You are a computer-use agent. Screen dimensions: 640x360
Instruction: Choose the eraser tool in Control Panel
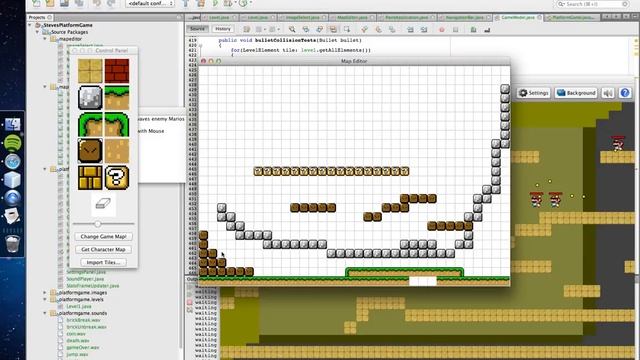pyautogui.click(x=103, y=204)
